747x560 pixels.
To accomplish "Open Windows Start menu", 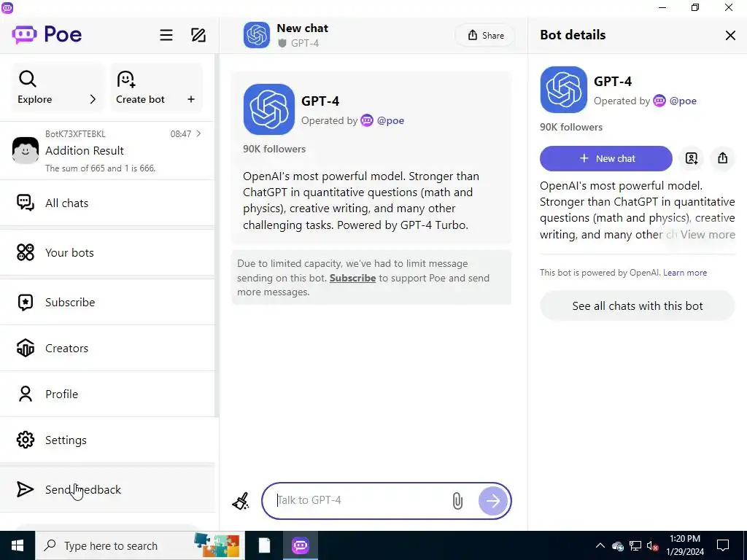I will point(18,545).
